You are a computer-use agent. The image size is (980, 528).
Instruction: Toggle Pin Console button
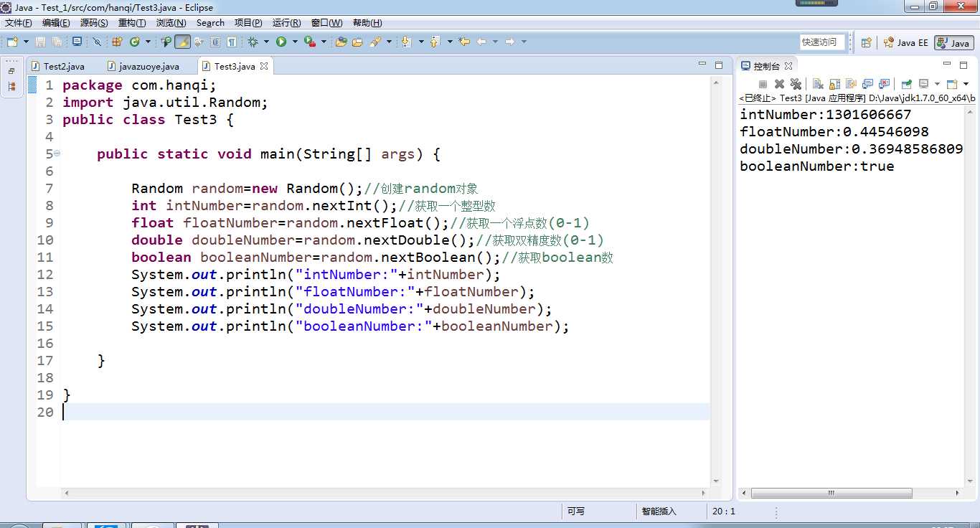906,84
